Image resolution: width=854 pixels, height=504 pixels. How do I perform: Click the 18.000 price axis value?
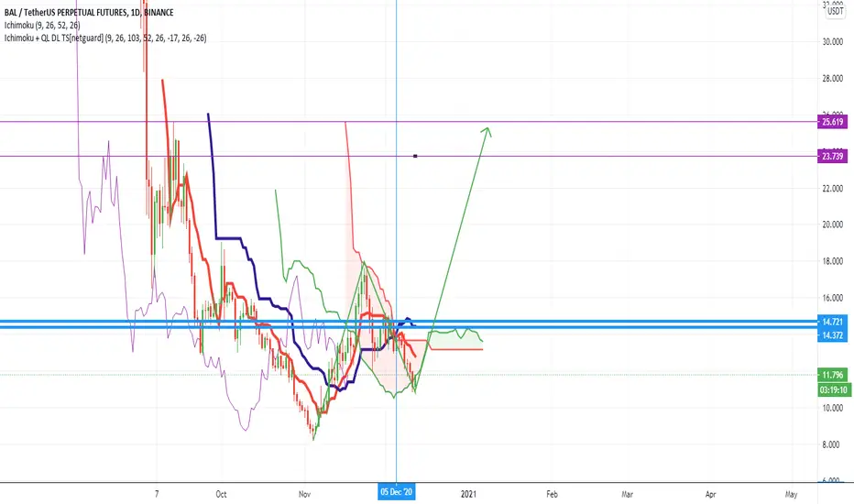coord(832,261)
